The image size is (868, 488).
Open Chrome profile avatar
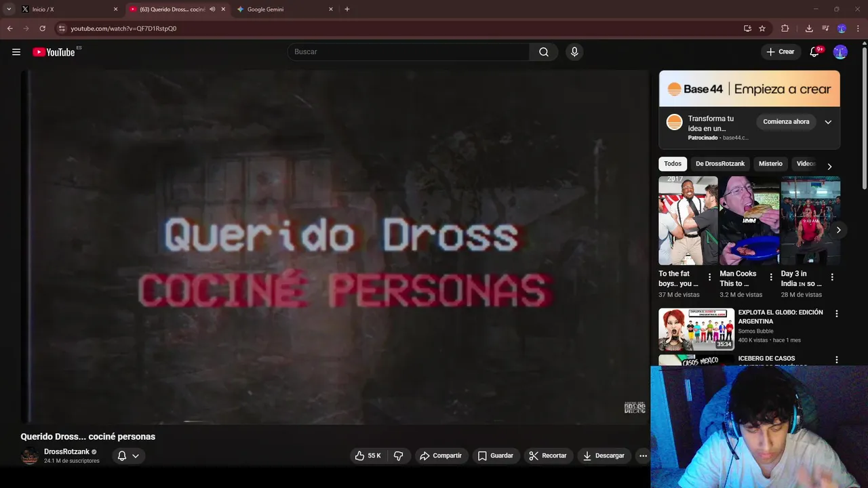(x=842, y=28)
